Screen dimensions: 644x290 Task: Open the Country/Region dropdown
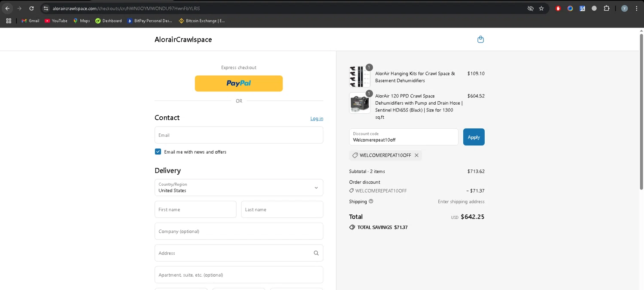239,187
